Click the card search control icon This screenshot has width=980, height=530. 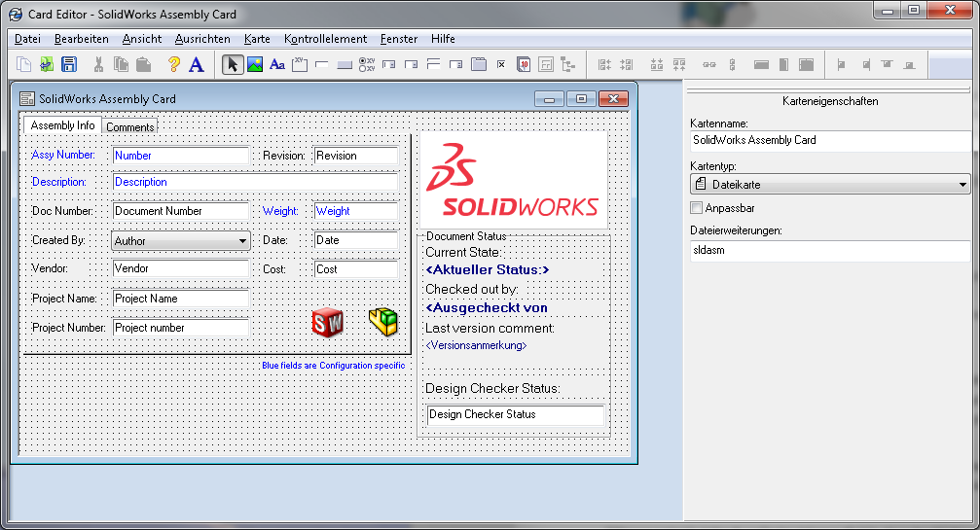(x=546, y=64)
